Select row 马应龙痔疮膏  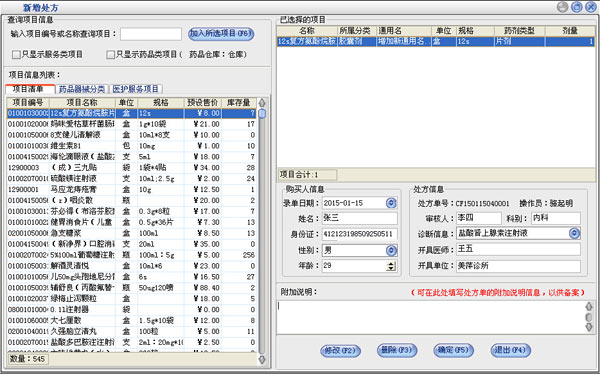click(131, 189)
